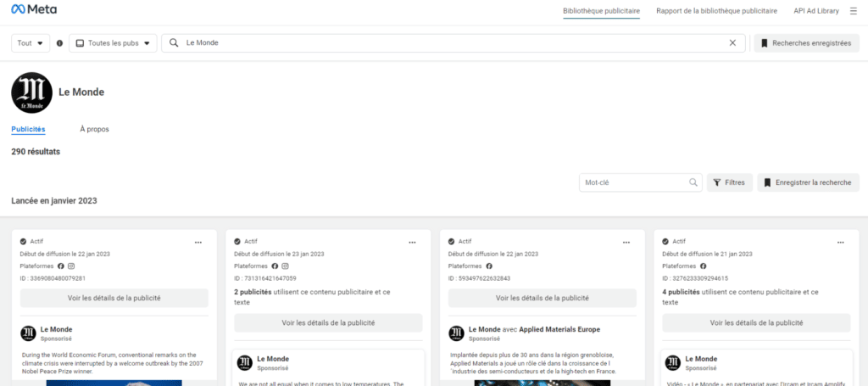868x386 pixels.
Task: Click the 290 résultats count
Action: pyautogui.click(x=36, y=152)
